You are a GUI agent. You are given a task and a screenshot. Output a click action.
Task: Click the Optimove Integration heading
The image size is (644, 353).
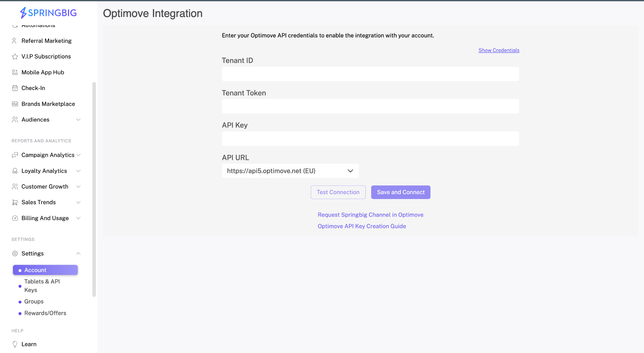[153, 13]
